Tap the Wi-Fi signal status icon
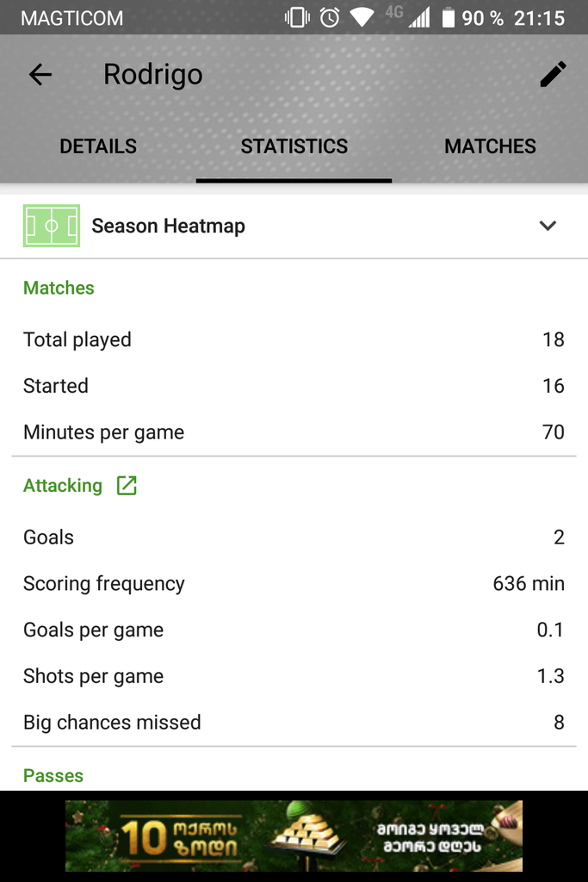 coord(362,17)
